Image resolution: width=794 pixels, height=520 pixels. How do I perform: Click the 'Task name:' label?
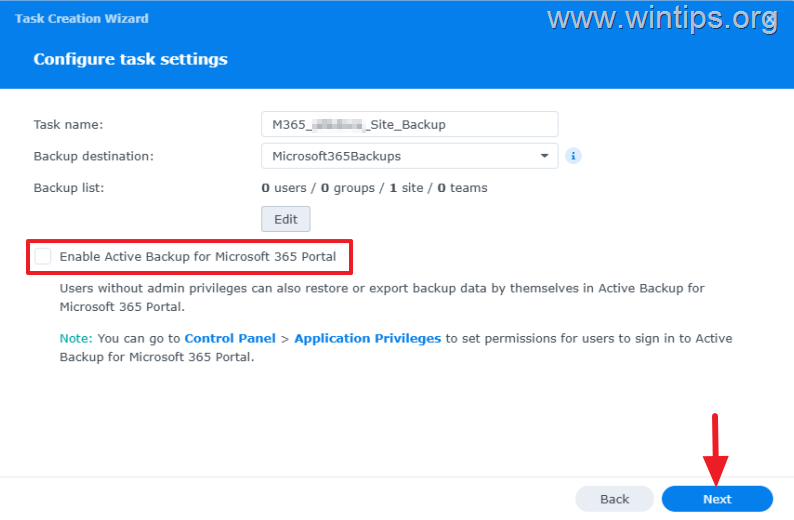(68, 125)
